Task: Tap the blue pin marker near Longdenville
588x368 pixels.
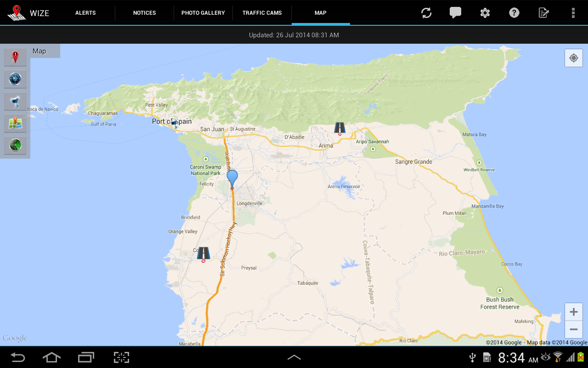Action: click(232, 178)
